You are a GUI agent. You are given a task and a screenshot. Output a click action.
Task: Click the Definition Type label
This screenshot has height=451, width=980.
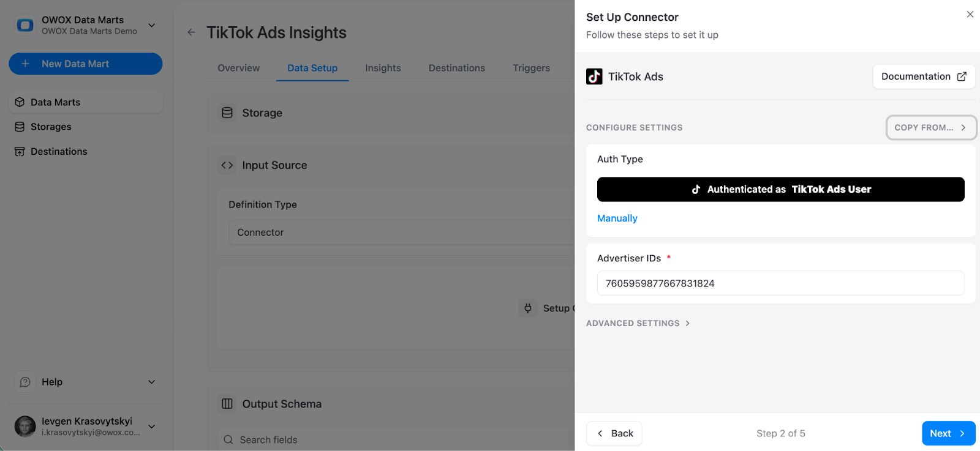click(263, 204)
